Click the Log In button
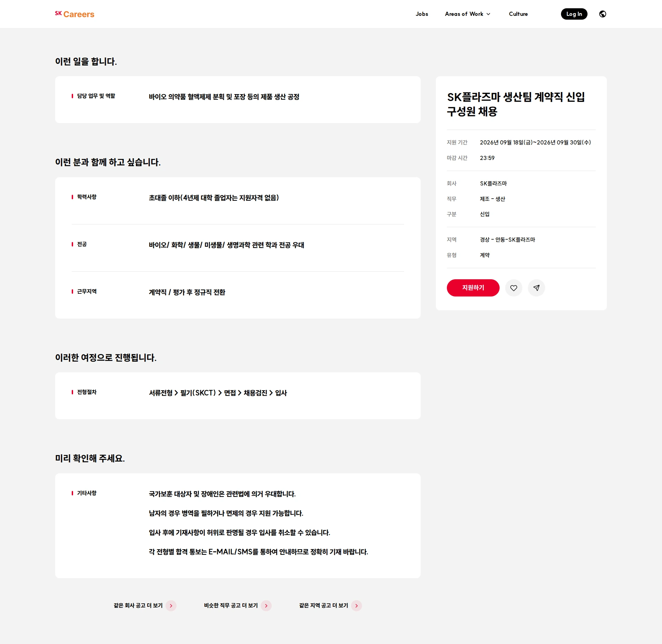 pos(574,14)
